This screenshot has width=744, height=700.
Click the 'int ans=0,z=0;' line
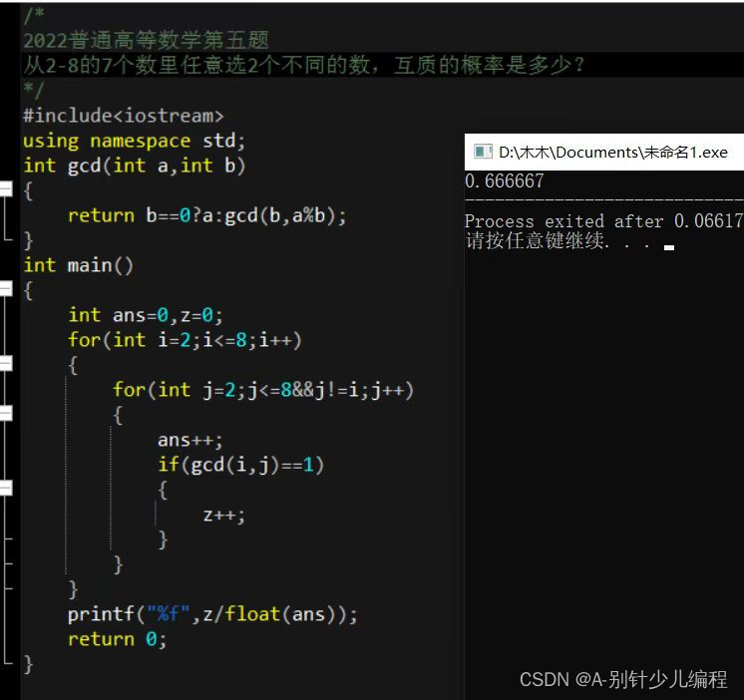(146, 315)
